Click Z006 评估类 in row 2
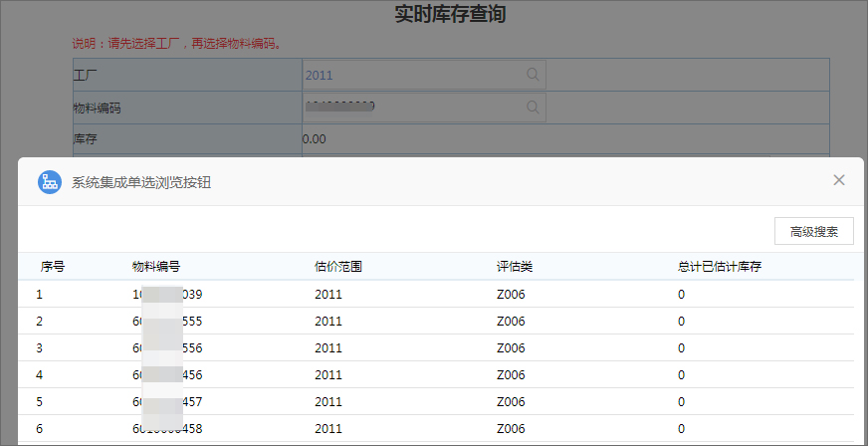The width and height of the screenshot is (868, 446). (511, 322)
